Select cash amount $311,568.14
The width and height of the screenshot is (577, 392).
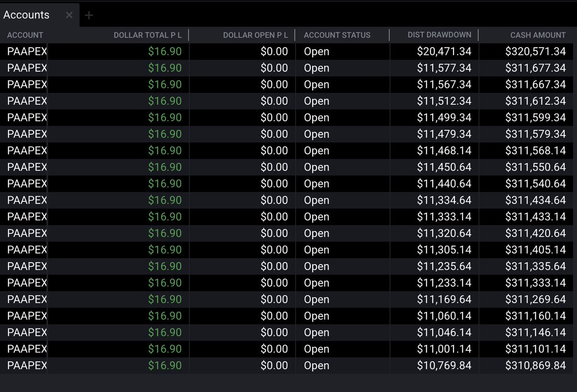tap(536, 151)
